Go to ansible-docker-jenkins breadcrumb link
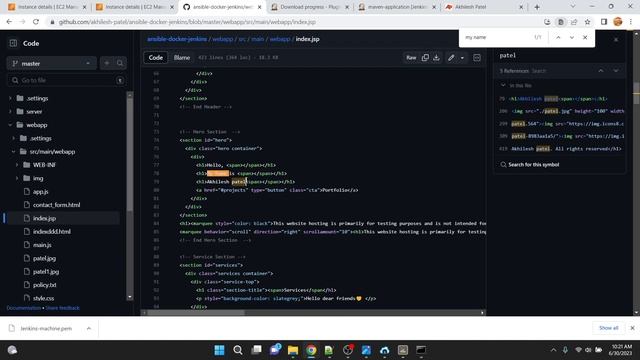The width and height of the screenshot is (640, 360). 177,39
